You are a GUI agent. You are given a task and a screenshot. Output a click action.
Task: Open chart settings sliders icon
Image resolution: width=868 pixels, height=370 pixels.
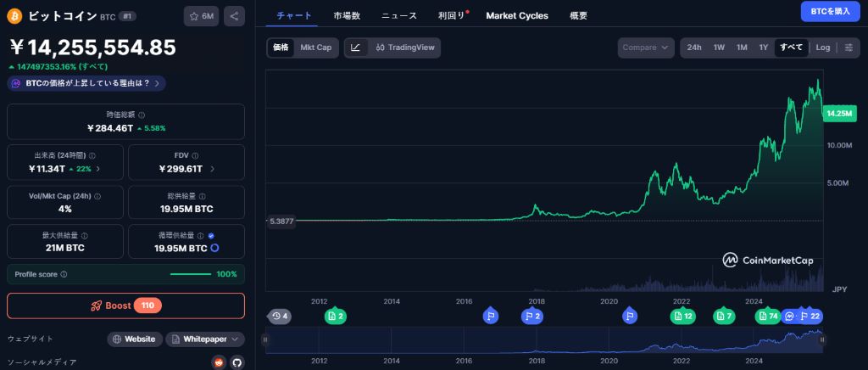849,48
